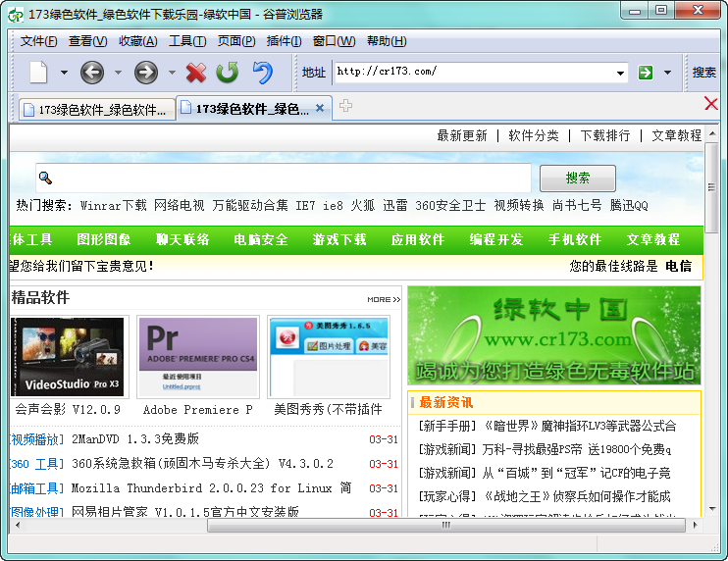The height and width of the screenshot is (561, 728).
Task: Select 聊天联络 in the green nav bar
Action: point(182,239)
